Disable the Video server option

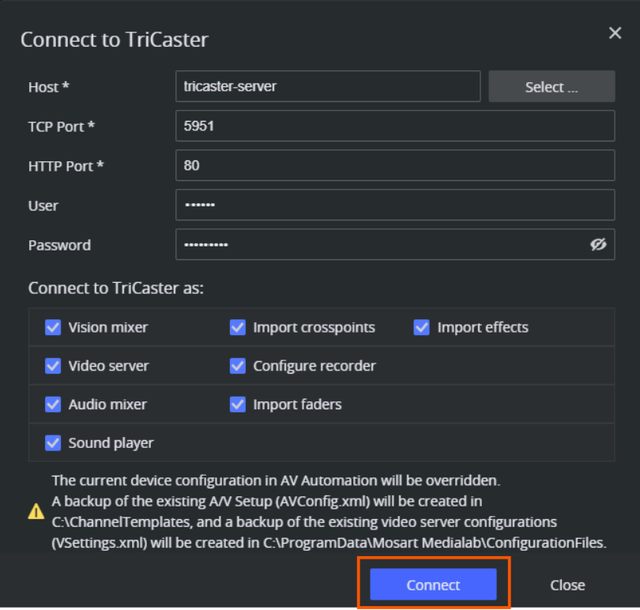(x=53, y=366)
